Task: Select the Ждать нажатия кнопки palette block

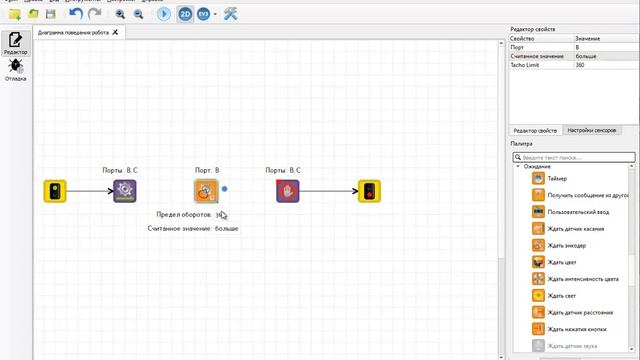Action: tap(569, 329)
